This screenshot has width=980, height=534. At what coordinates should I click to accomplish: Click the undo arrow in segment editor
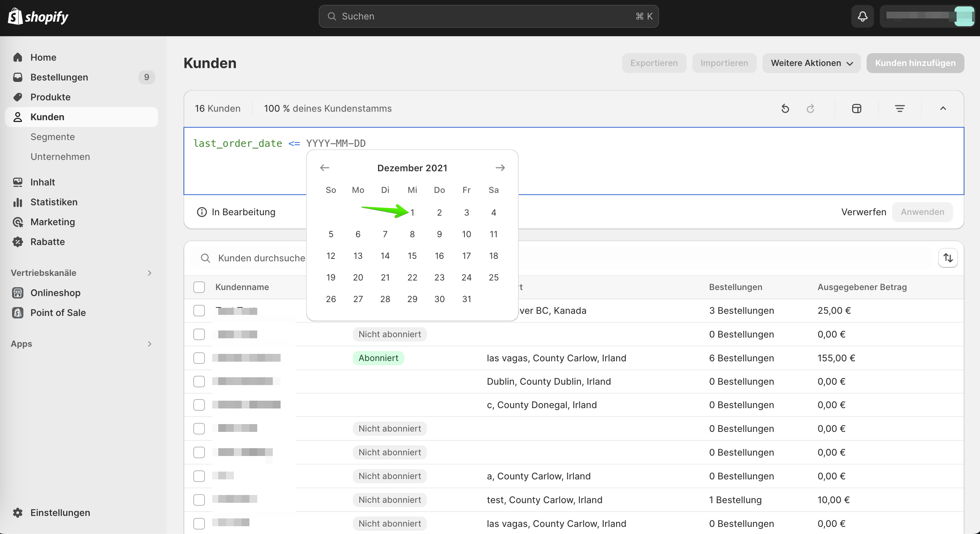pos(785,109)
